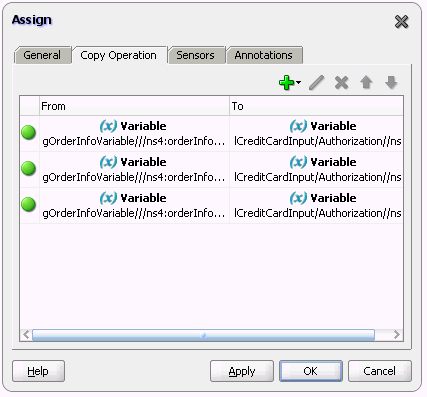Click the gray X delete icon in toolbar
427x397 pixels.
coord(341,82)
